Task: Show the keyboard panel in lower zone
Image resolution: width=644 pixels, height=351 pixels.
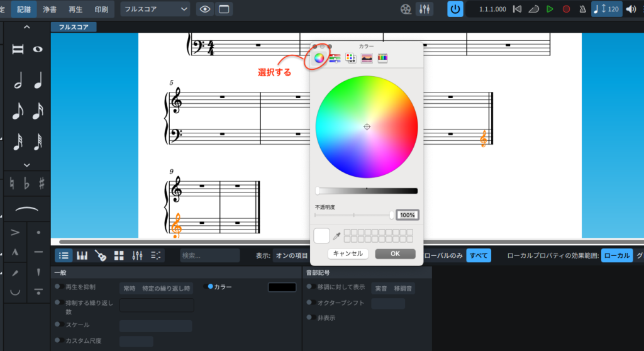Action: click(x=82, y=255)
